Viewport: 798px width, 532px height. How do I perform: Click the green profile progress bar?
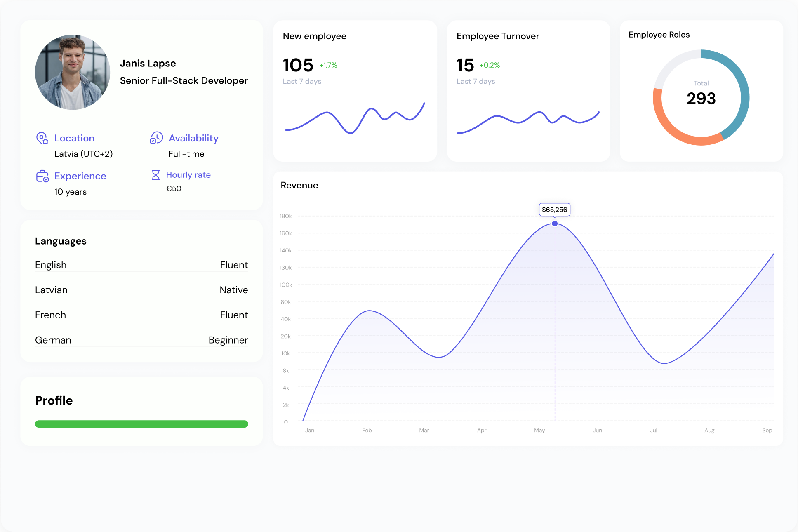(x=141, y=424)
